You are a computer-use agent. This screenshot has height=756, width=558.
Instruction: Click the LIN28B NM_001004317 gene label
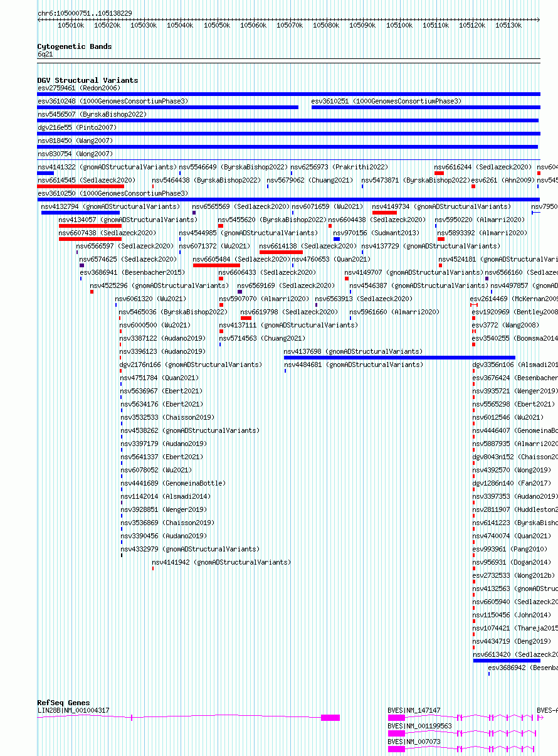tap(73, 710)
